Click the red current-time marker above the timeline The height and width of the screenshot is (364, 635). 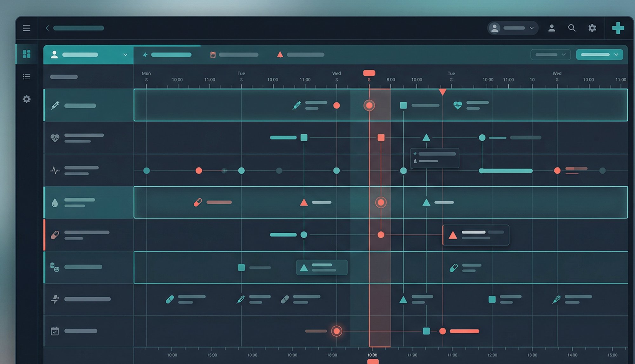[369, 73]
